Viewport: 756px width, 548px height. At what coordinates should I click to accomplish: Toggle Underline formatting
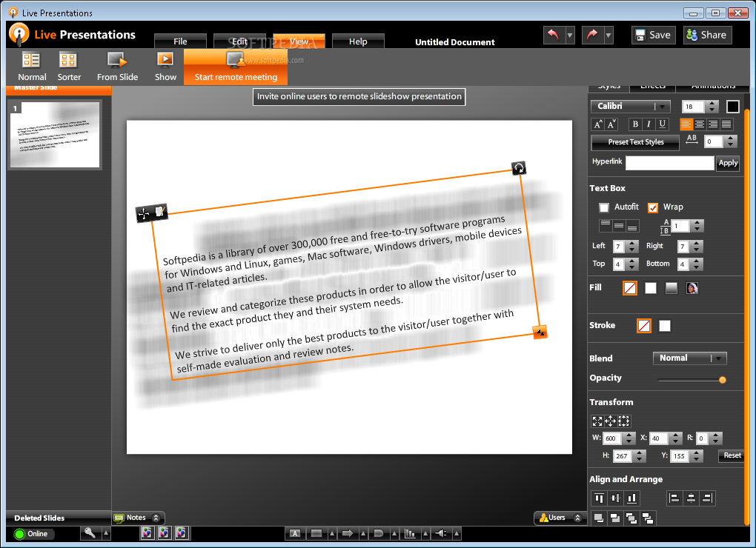point(662,124)
